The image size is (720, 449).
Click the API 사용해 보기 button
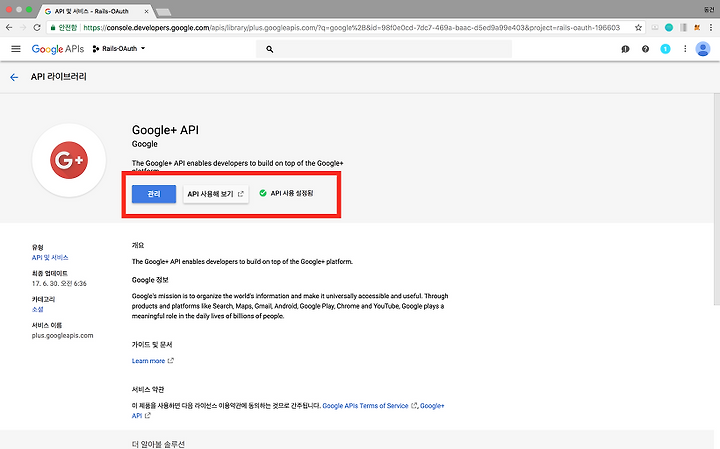coord(216,194)
